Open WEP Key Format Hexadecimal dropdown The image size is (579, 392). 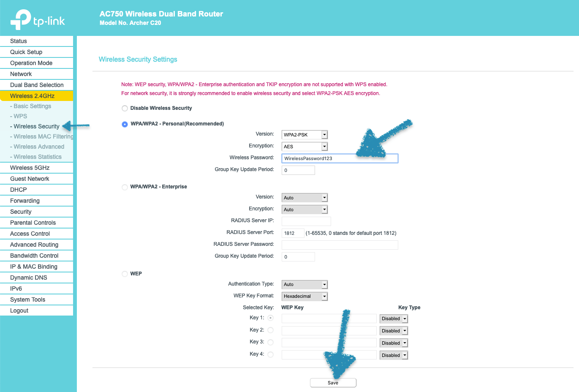click(x=304, y=297)
